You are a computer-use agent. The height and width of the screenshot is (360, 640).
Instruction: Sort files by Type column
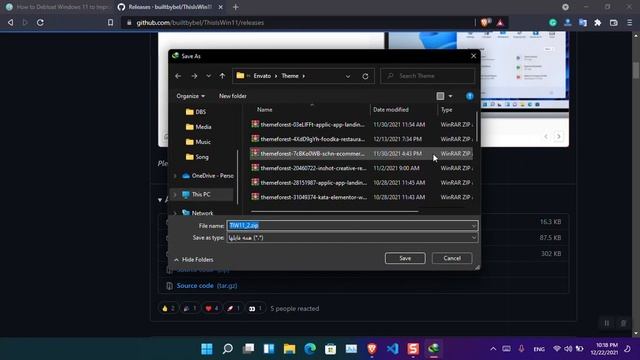pyautogui.click(x=447, y=109)
